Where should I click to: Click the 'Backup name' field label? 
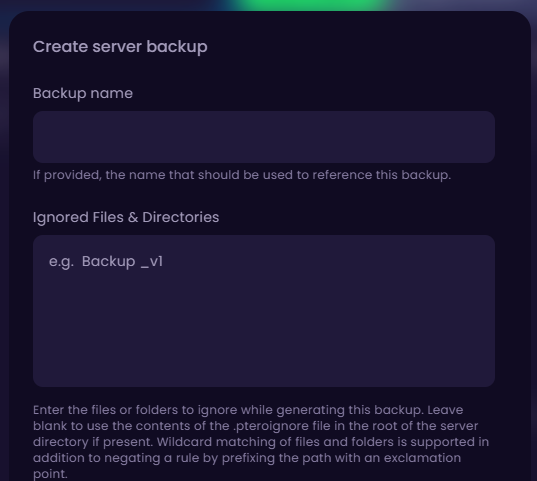point(83,93)
